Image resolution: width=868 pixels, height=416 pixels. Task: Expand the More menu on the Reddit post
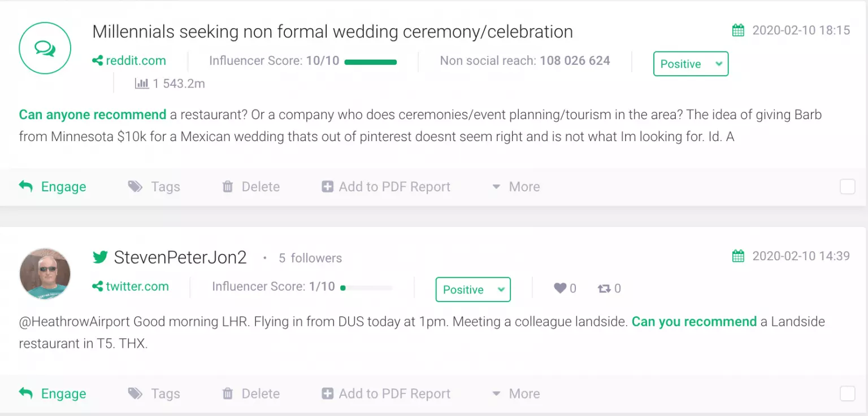516,187
